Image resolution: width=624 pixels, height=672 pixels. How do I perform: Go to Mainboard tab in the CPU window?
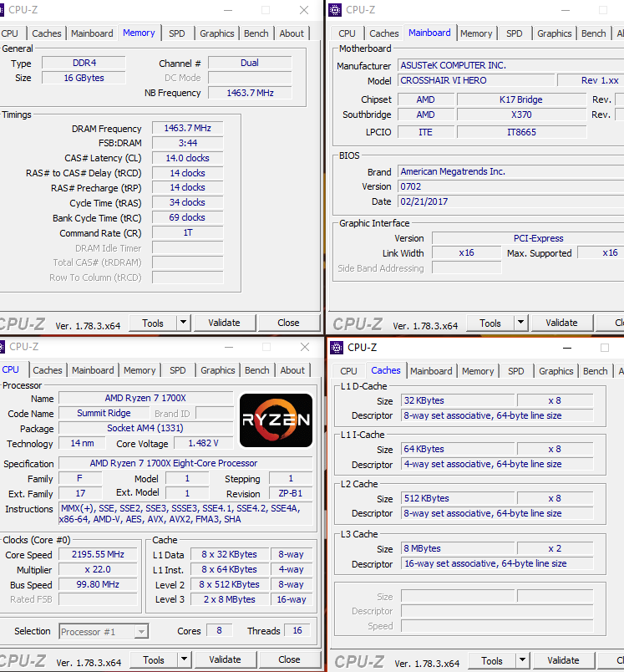[x=93, y=370]
